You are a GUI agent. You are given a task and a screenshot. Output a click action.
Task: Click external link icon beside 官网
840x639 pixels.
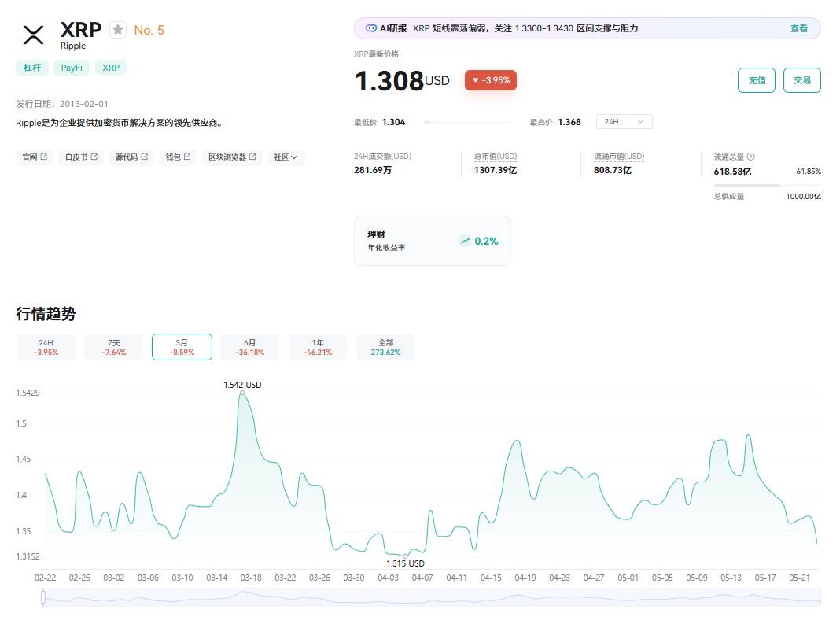pyautogui.click(x=44, y=157)
